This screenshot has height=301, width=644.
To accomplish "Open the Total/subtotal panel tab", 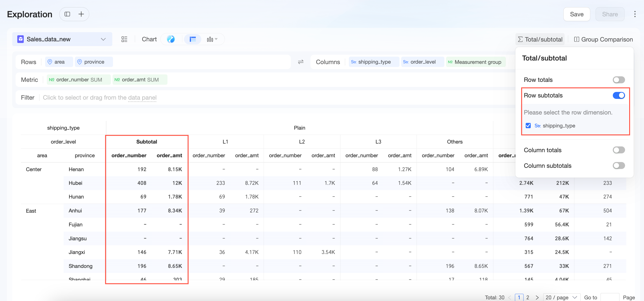I will pos(540,40).
